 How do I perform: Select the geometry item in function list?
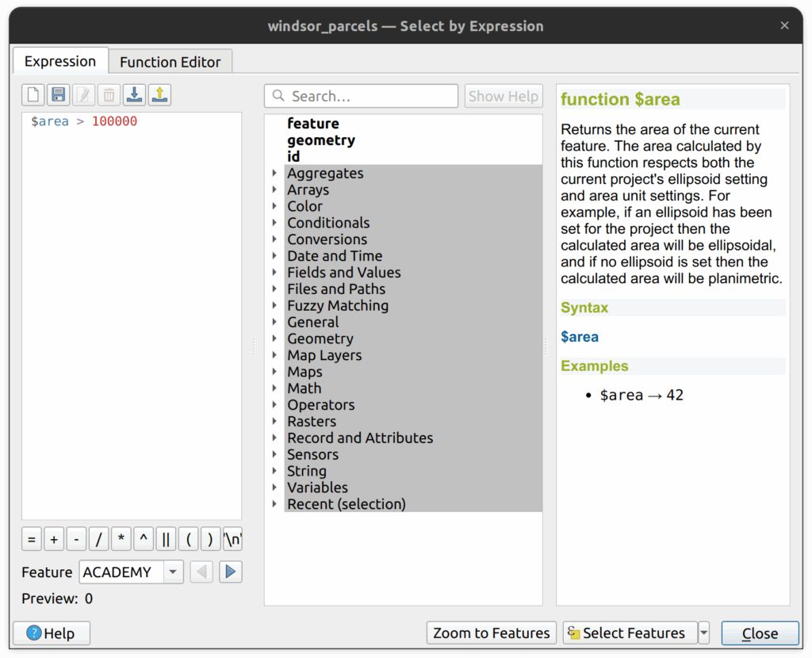[321, 140]
